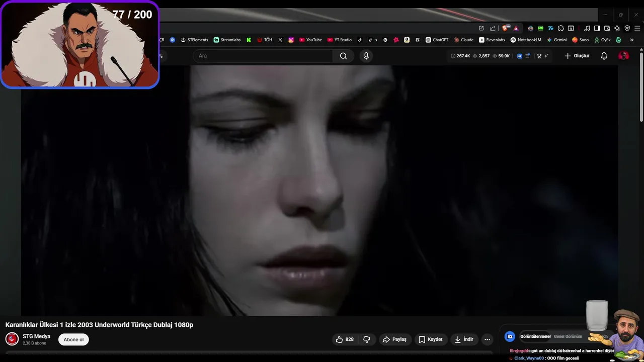The width and height of the screenshot is (644, 362).
Task: Open the TÖH bookmark
Action: point(265,40)
